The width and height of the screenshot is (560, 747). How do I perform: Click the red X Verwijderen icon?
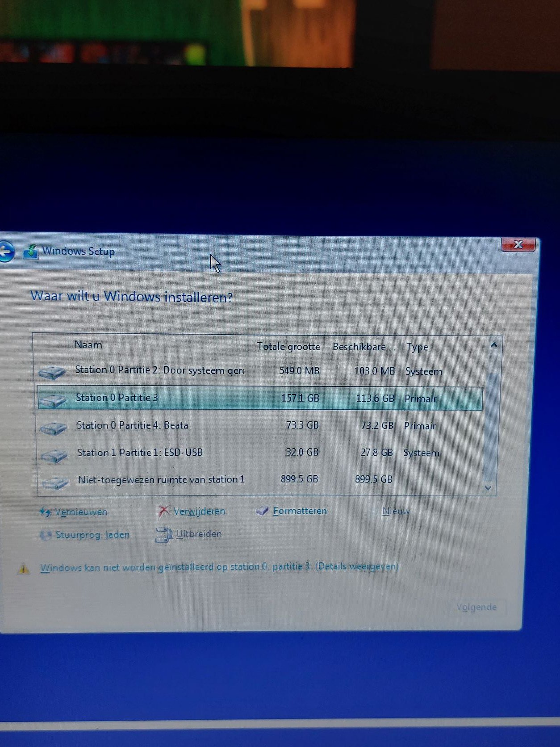point(164,511)
